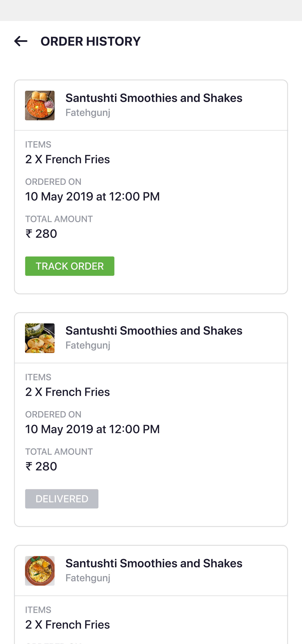
Task: Tap the back arrow beside Order History
Action: [x=21, y=41]
